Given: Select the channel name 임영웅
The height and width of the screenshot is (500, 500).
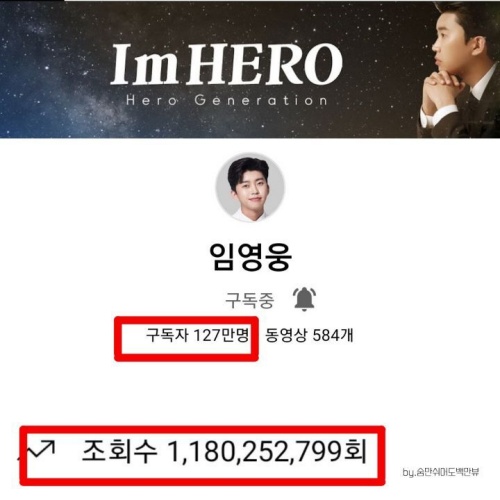Looking at the screenshot, I should [250, 256].
